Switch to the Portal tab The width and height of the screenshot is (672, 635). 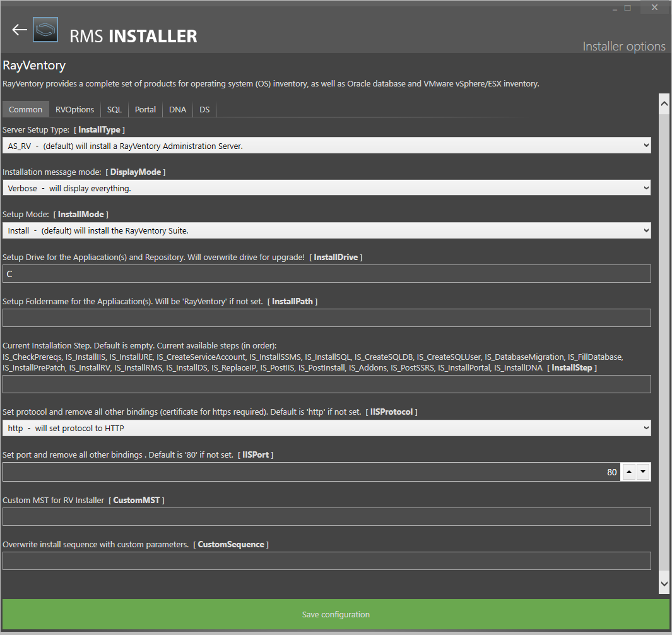pos(145,109)
